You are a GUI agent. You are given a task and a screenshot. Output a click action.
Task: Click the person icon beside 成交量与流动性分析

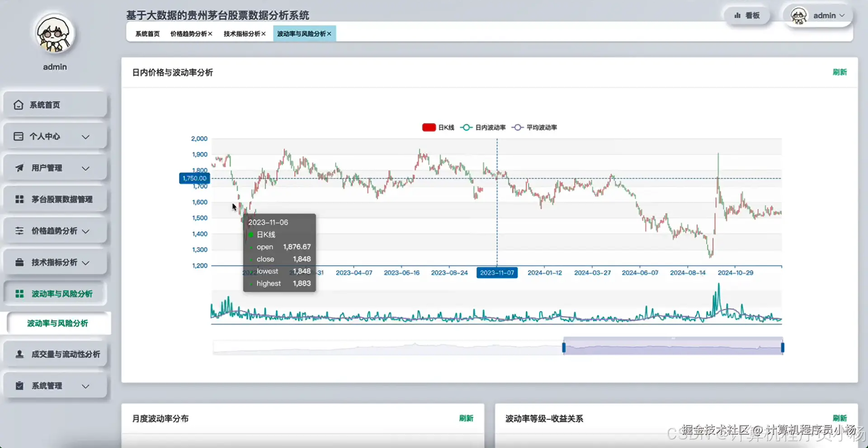click(x=19, y=354)
